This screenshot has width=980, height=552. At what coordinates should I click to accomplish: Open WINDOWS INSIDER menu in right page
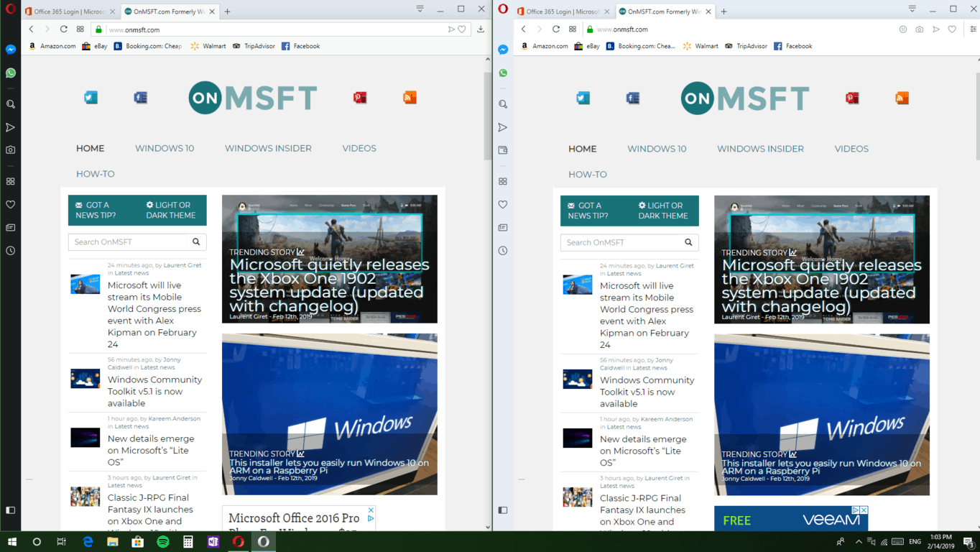pos(760,149)
